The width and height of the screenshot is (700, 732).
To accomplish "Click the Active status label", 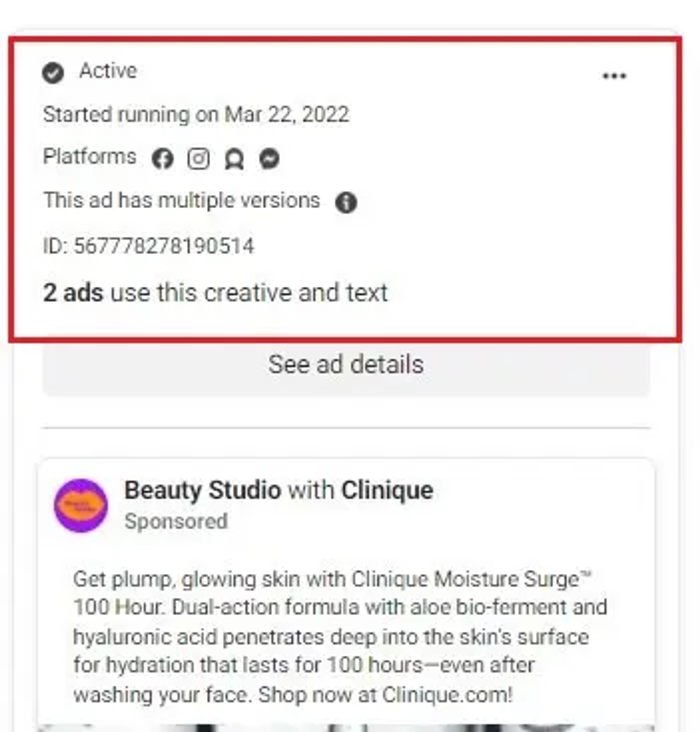I will (x=108, y=71).
